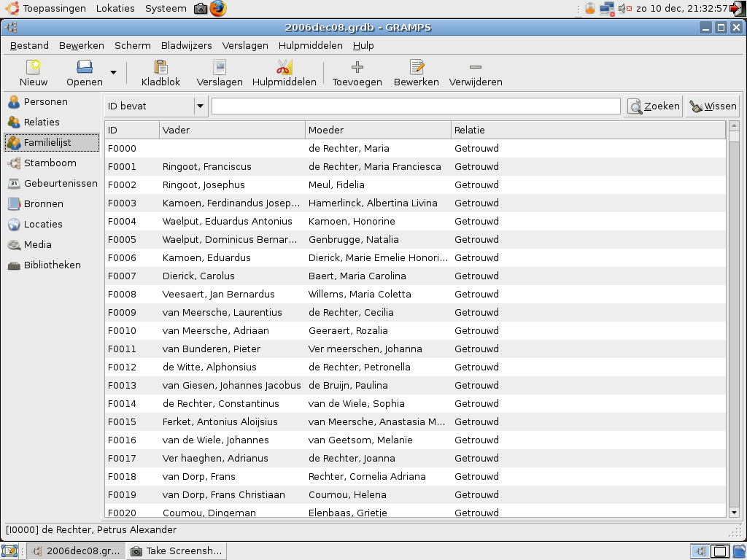
Task: Open the Personen view in the sidebar
Action: 45,102
